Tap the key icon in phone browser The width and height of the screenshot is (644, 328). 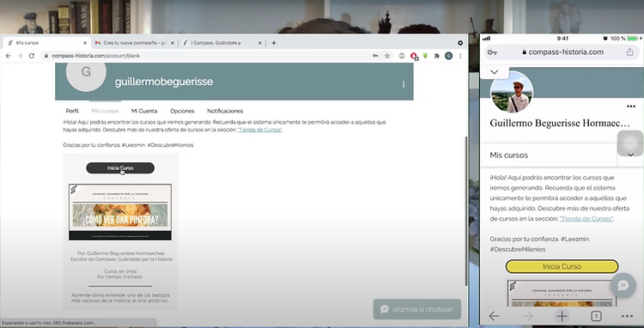pyautogui.click(x=492, y=52)
